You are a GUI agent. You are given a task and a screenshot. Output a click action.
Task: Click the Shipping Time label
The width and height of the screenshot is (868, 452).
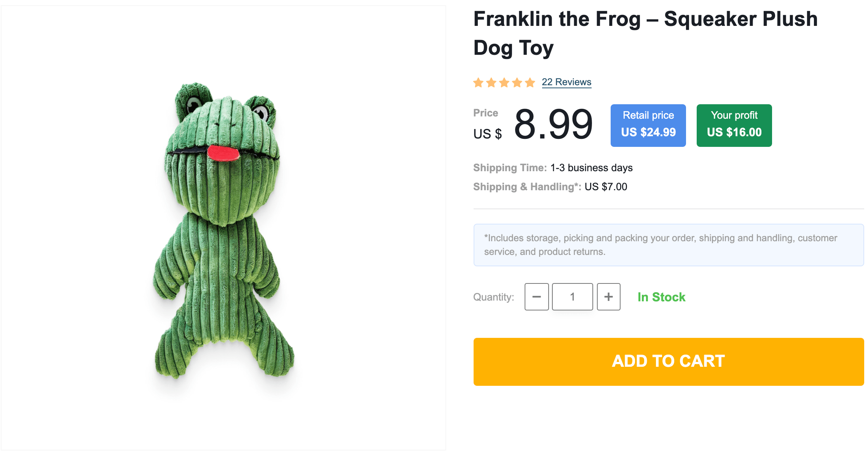coord(510,168)
